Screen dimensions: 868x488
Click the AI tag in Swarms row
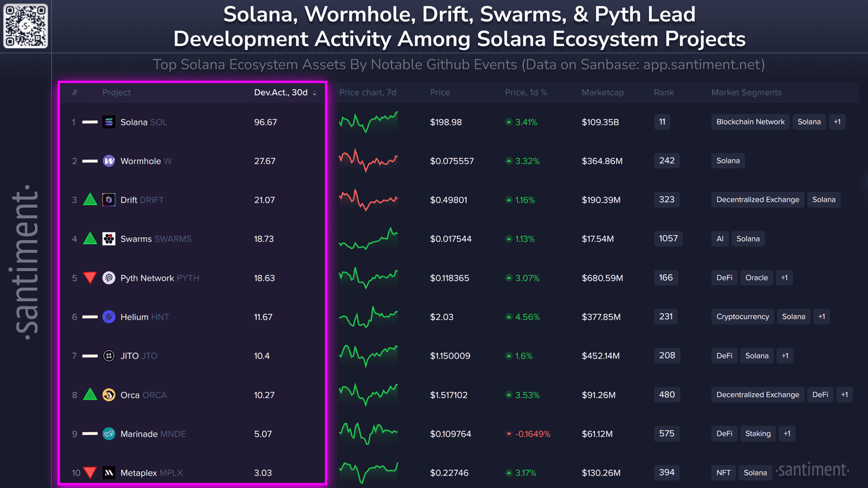coord(719,239)
